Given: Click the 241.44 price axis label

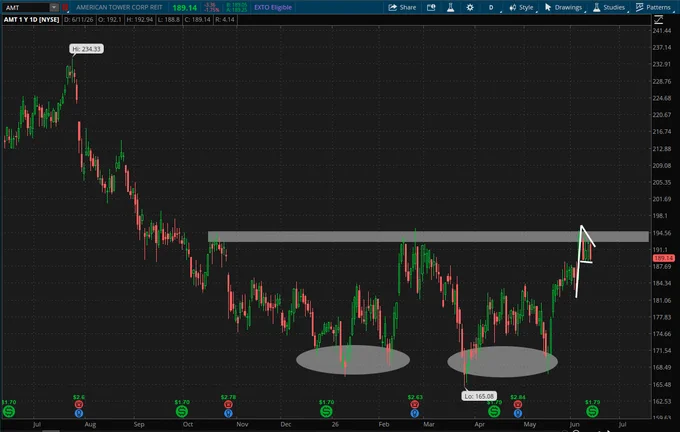Looking at the screenshot, I should pyautogui.click(x=661, y=30).
